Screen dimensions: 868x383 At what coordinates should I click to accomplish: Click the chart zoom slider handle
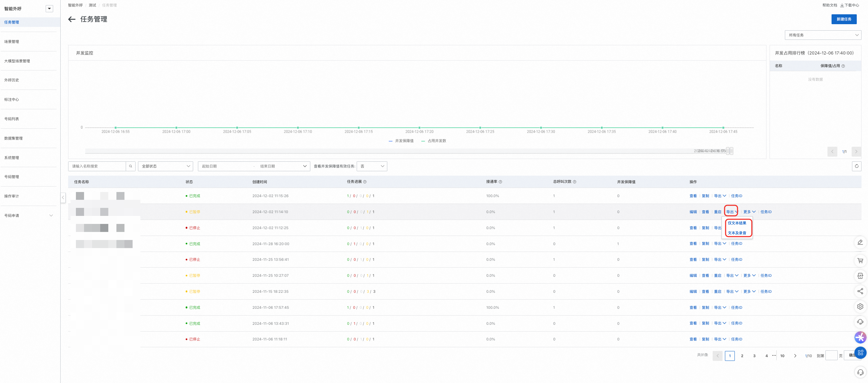(729, 151)
